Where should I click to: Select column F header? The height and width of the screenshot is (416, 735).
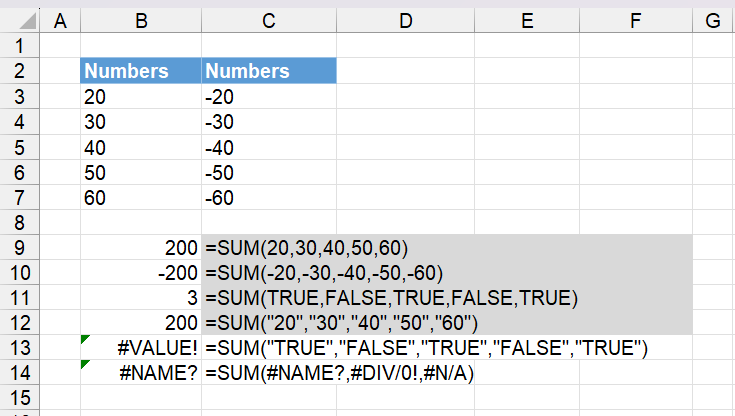[x=636, y=21]
